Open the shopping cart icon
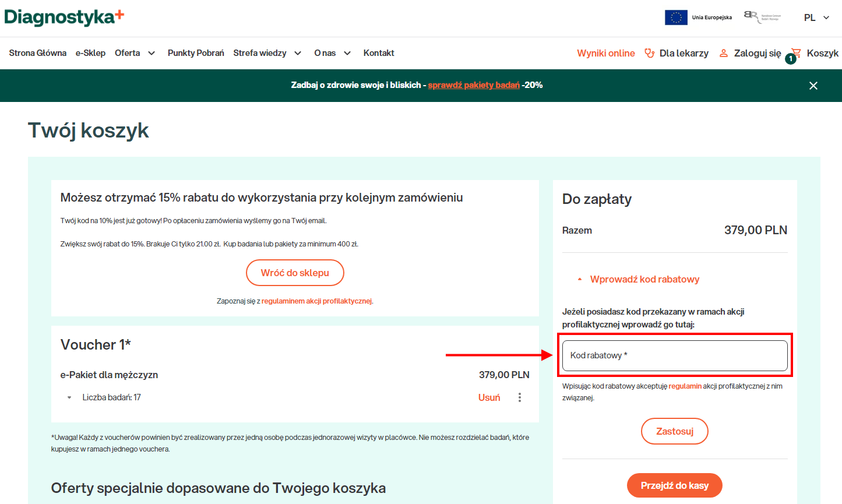 click(795, 53)
